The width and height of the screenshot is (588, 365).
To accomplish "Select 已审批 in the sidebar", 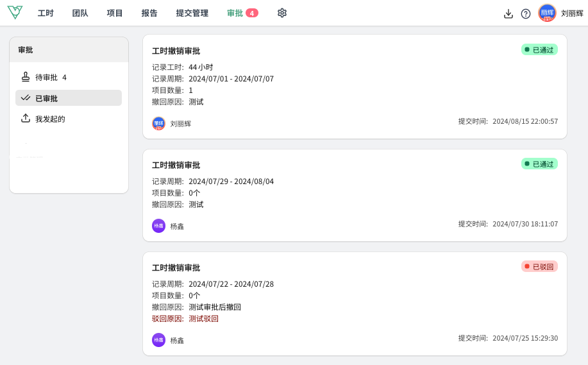I will (x=69, y=98).
